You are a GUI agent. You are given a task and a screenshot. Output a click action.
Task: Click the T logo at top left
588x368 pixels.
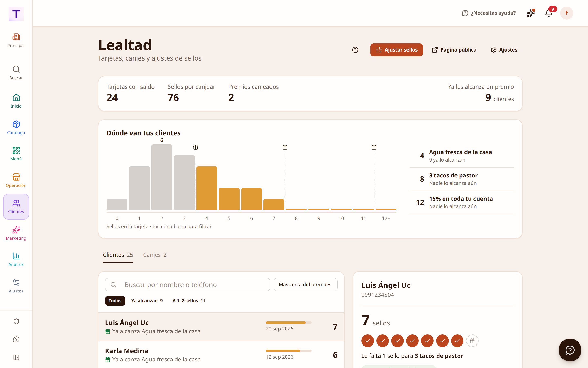tap(16, 14)
